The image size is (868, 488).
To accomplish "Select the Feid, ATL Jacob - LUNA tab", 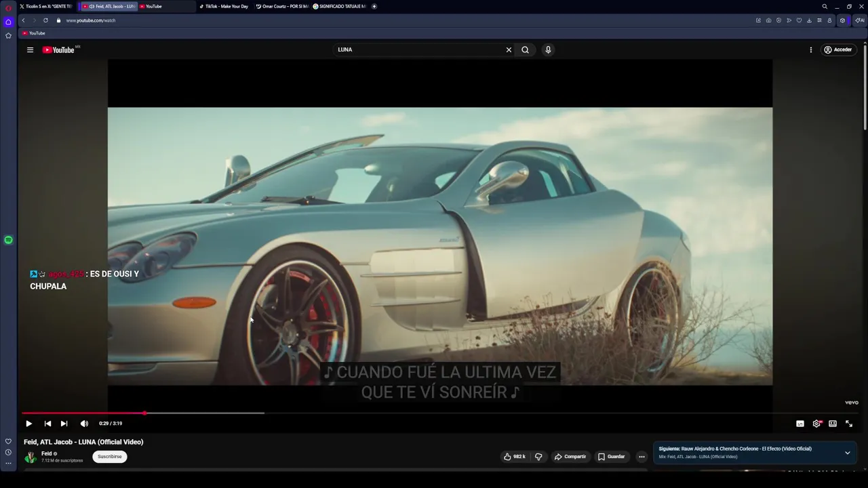I will (x=108, y=6).
